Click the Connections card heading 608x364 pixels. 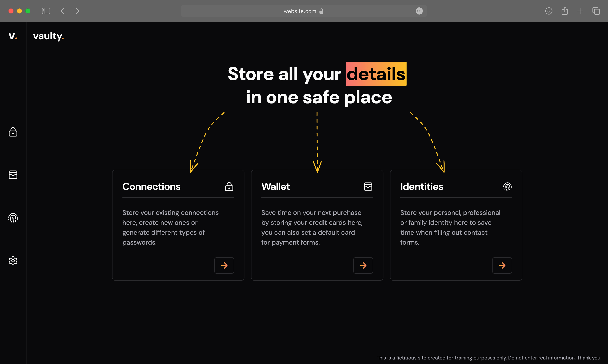[151, 187]
